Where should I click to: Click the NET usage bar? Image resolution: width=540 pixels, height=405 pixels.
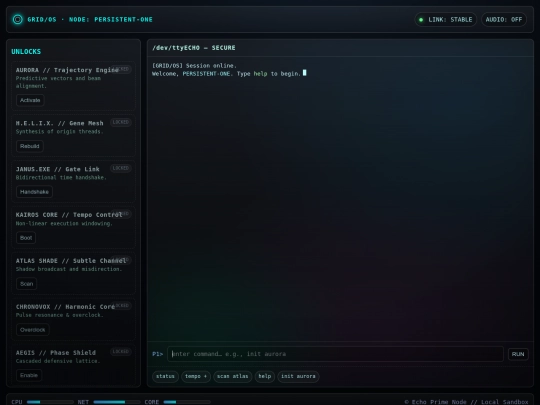(x=117, y=402)
